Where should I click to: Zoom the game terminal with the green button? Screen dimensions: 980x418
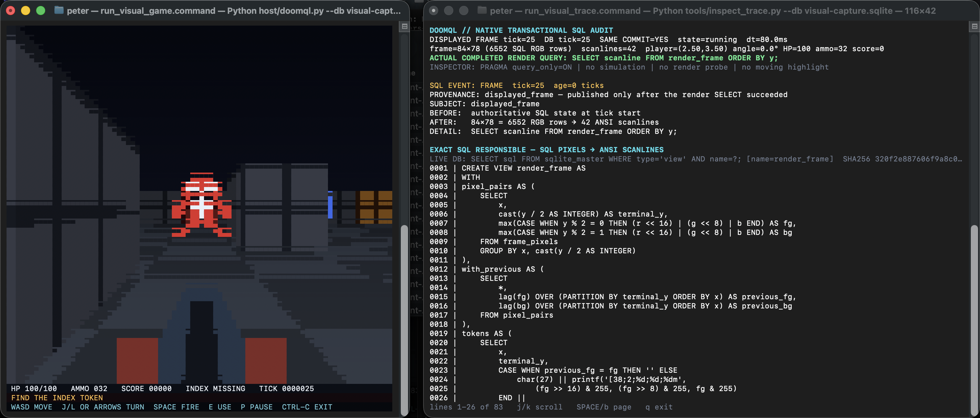pos(41,10)
